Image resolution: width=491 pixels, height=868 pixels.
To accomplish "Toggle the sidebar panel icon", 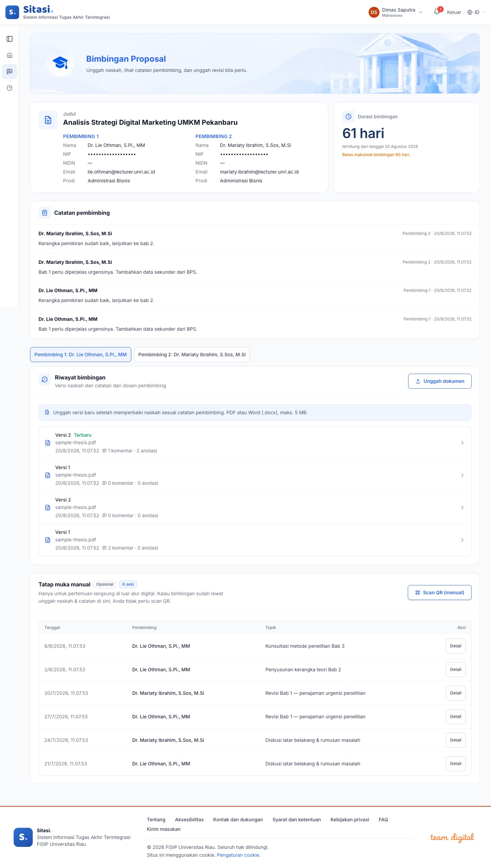I will point(10,39).
